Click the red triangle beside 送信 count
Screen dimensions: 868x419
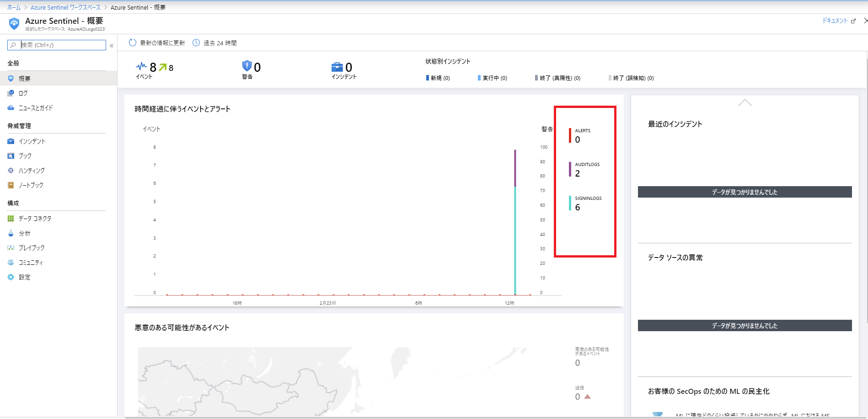tap(588, 397)
